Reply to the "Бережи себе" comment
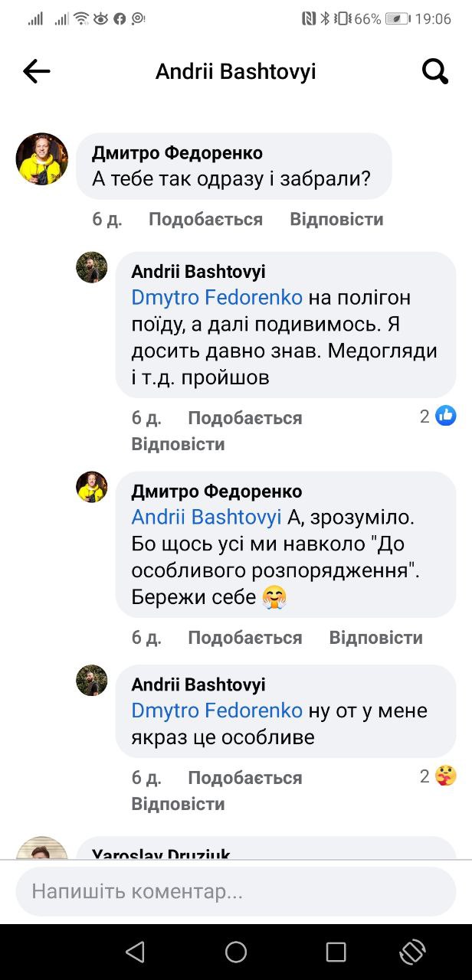472x980 pixels. click(375, 638)
